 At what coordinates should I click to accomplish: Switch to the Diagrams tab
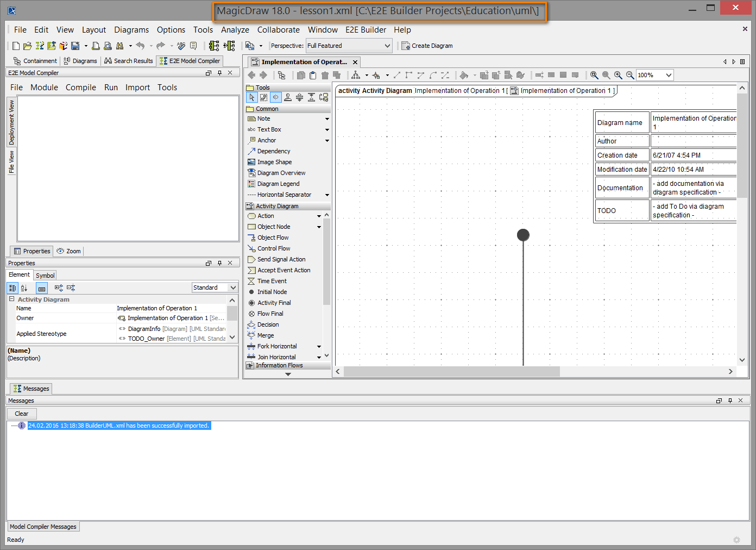click(80, 61)
